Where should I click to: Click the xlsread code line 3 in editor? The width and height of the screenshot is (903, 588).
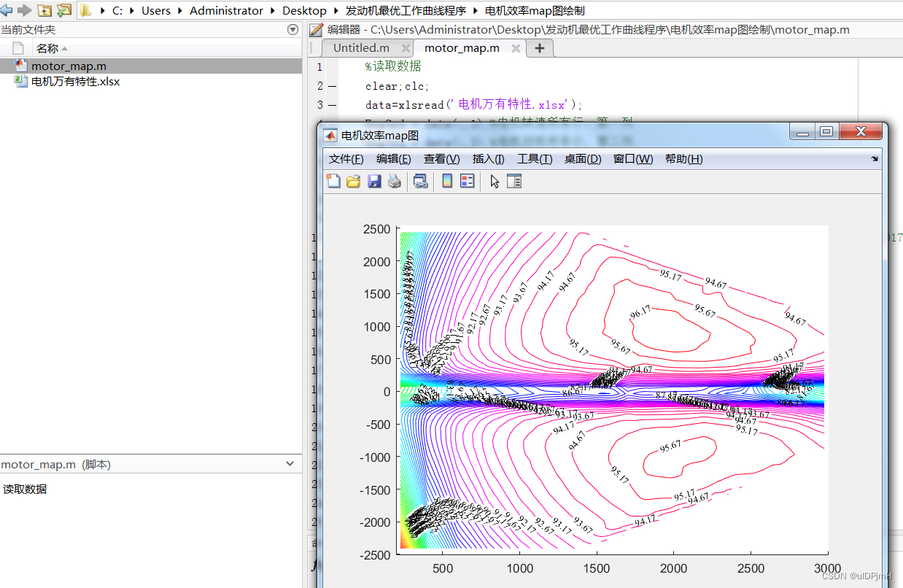(x=474, y=104)
